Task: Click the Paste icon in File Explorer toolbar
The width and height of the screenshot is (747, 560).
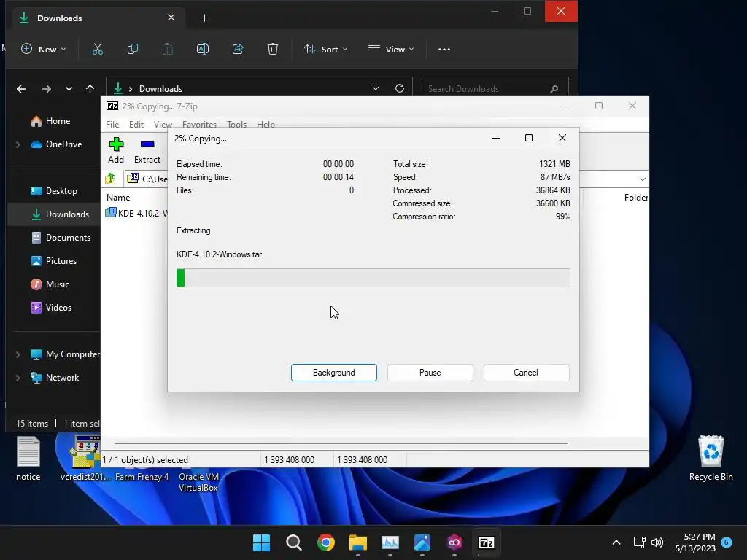Action: 167,49
